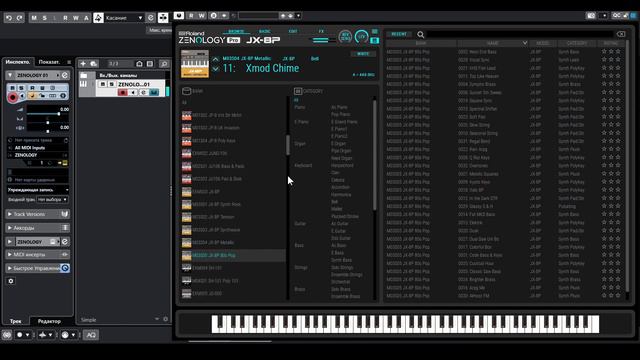
Task: Click the CATEGORY icon in browser panel
Action: coord(298,91)
